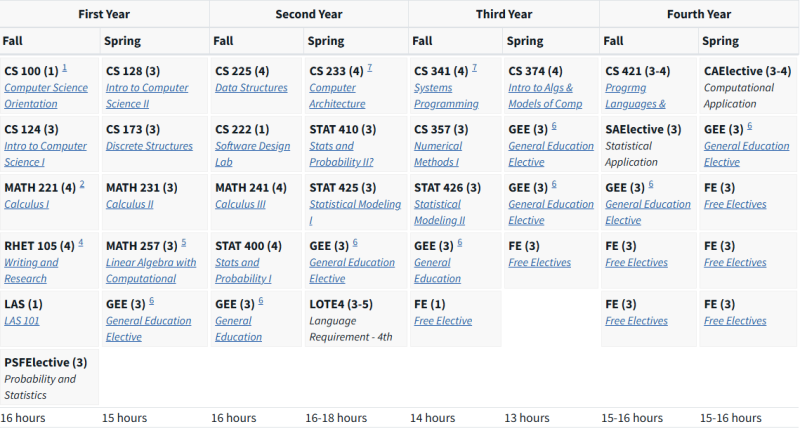Open the Computer Science Orientation link
800x429 pixels.
pyautogui.click(x=46, y=95)
